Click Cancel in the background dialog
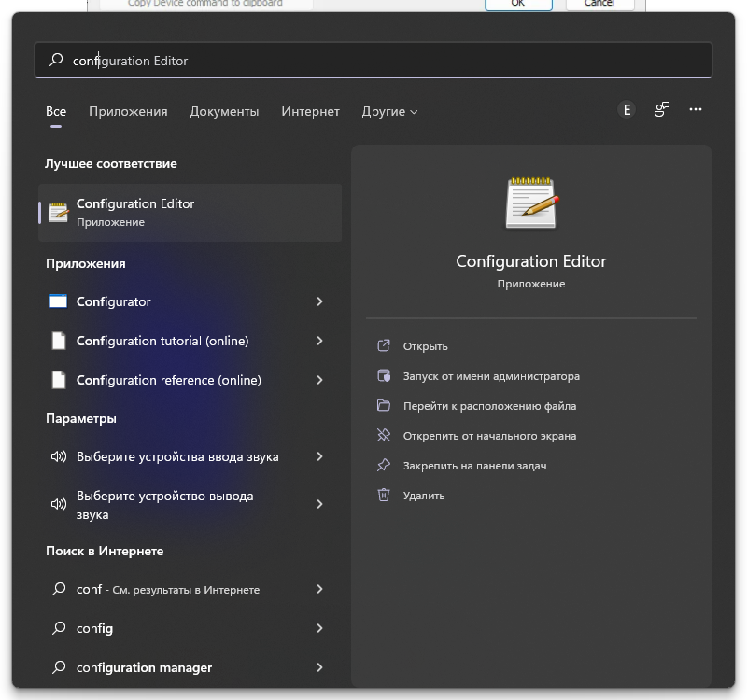 (599, 4)
